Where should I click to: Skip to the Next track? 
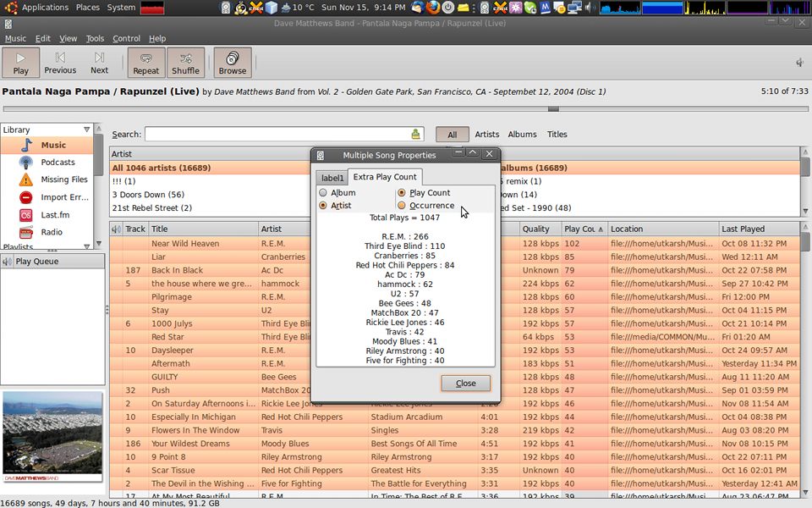[100, 63]
